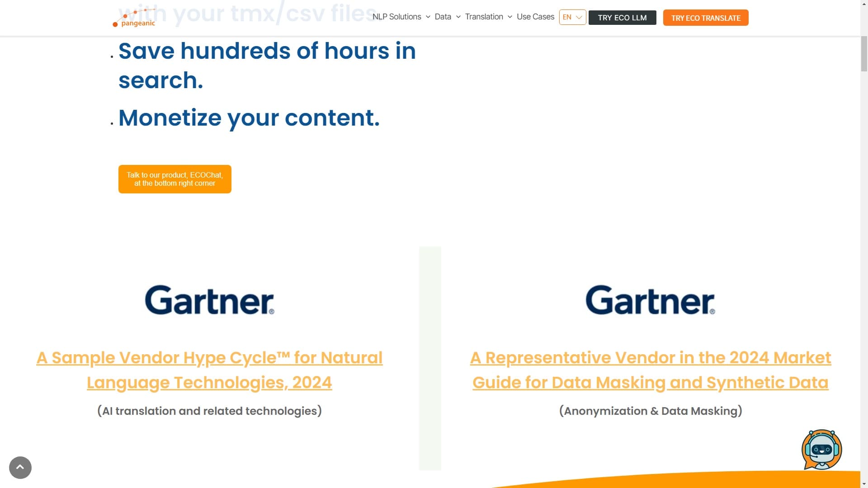Expand the Data menu
The width and height of the screenshot is (868, 488).
(x=448, y=17)
